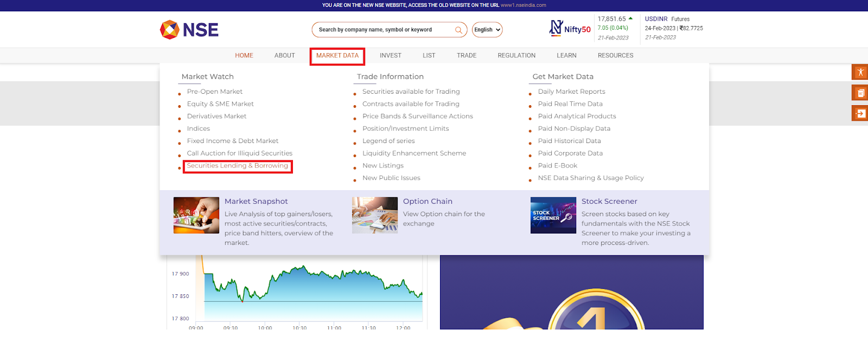
Task: Open the Option Chain thumbnail image
Action: [x=375, y=215]
